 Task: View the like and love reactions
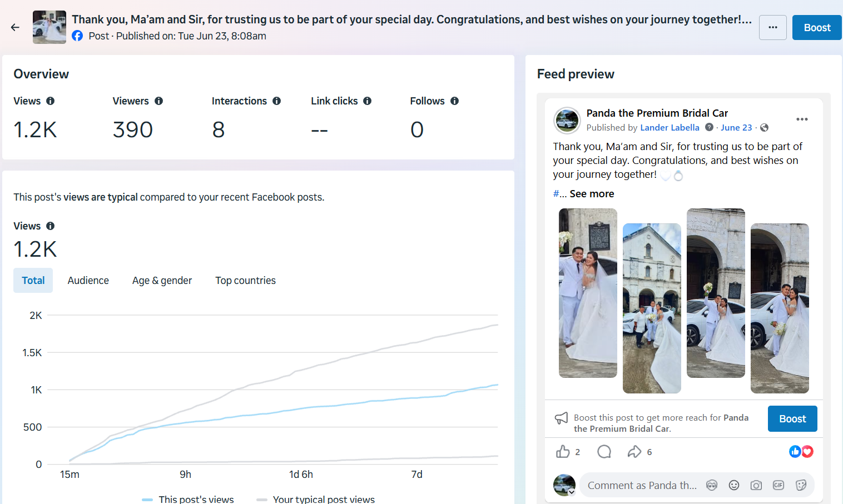[801, 452]
